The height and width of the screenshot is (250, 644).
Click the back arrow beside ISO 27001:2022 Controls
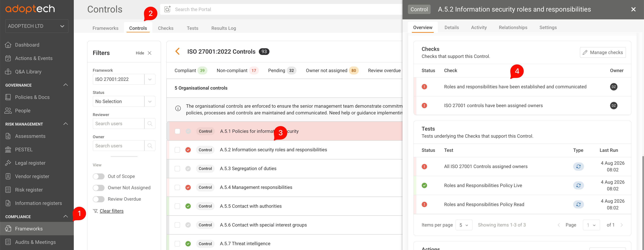(x=178, y=51)
